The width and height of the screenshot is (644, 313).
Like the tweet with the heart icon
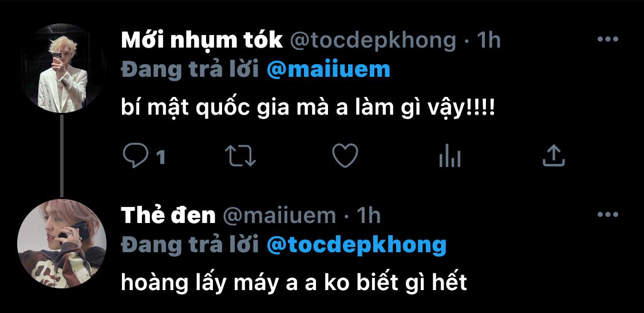(345, 156)
